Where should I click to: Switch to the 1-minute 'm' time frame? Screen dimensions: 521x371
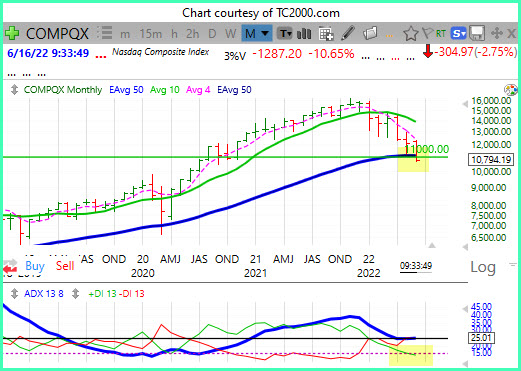[125, 34]
